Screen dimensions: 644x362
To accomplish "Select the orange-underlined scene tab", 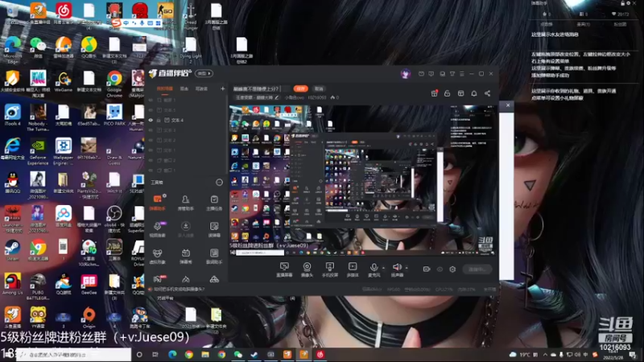I will (165, 88).
